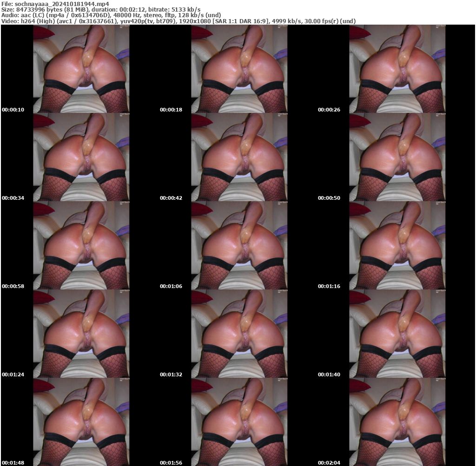This screenshot has height=466, width=476.
Task: Click the thumbnail labeled 00:00:34
Action: [x=82, y=158]
